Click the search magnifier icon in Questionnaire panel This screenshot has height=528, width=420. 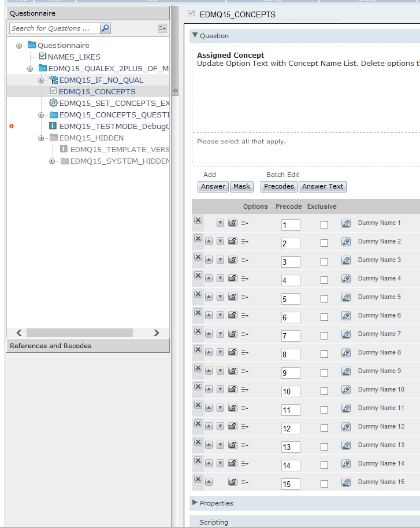[106, 28]
